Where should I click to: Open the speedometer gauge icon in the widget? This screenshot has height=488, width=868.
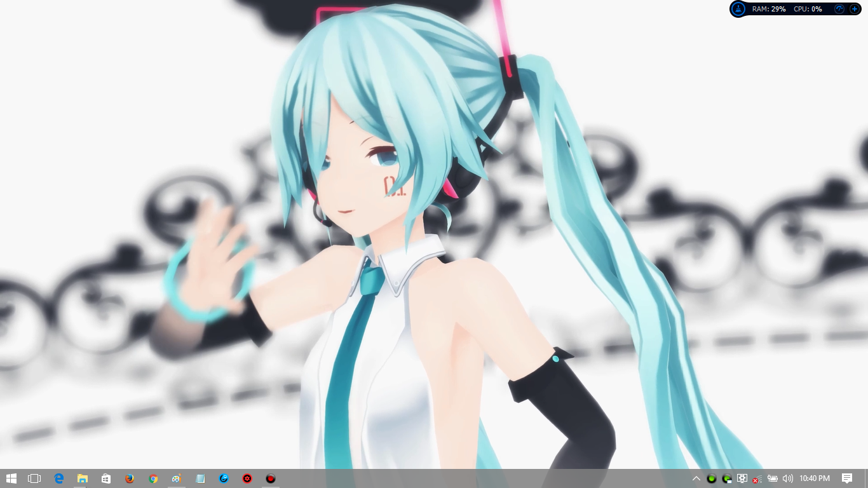click(x=839, y=9)
